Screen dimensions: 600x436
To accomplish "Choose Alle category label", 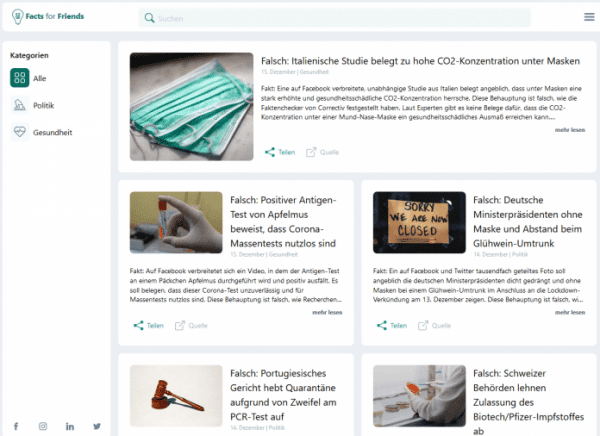I will pyautogui.click(x=39, y=78).
